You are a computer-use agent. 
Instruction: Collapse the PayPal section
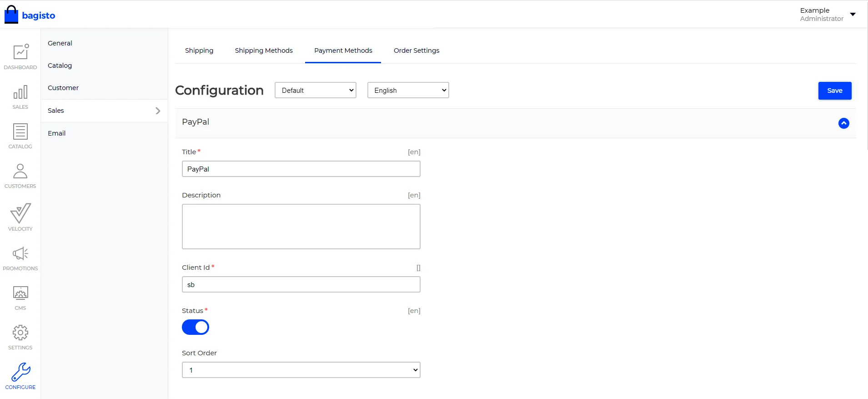843,123
